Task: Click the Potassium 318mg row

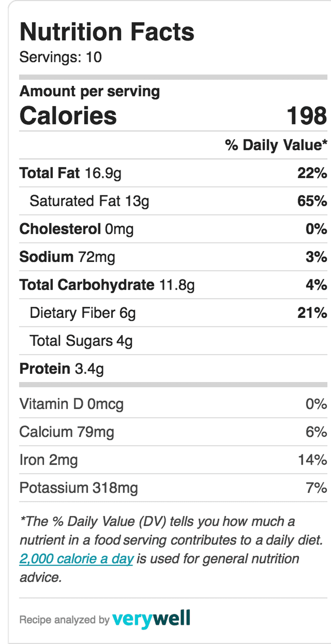Action: click(x=173, y=488)
